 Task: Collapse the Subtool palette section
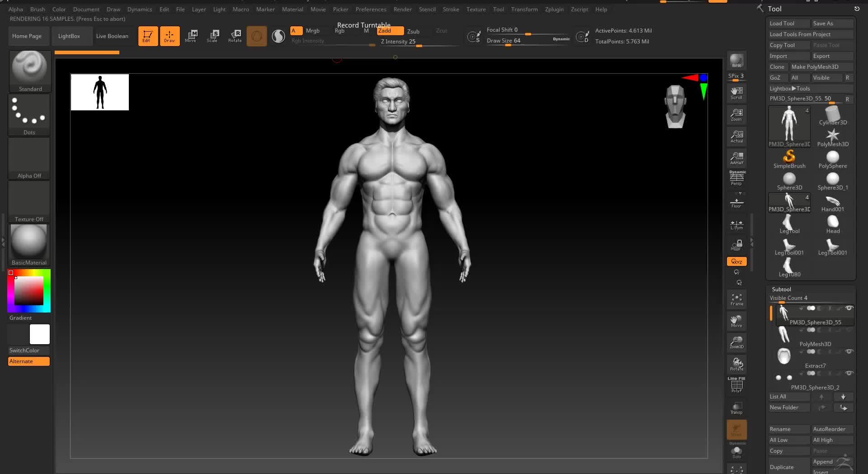781,289
